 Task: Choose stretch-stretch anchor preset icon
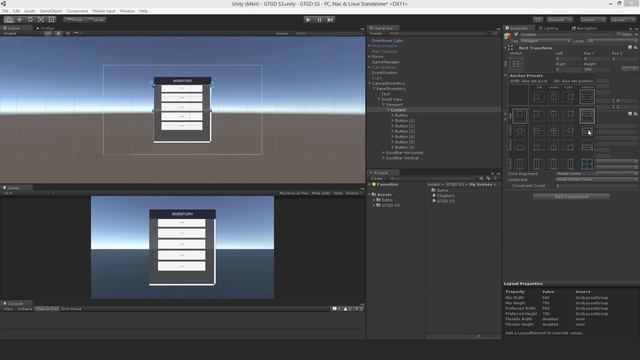(587, 164)
